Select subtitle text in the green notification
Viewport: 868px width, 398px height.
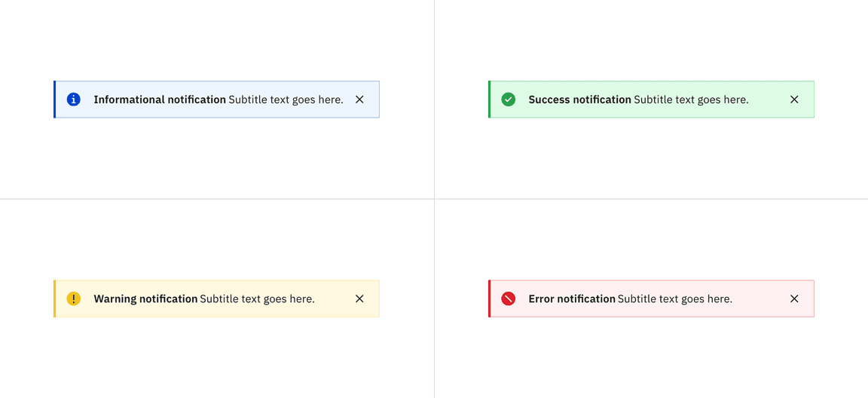pos(691,99)
